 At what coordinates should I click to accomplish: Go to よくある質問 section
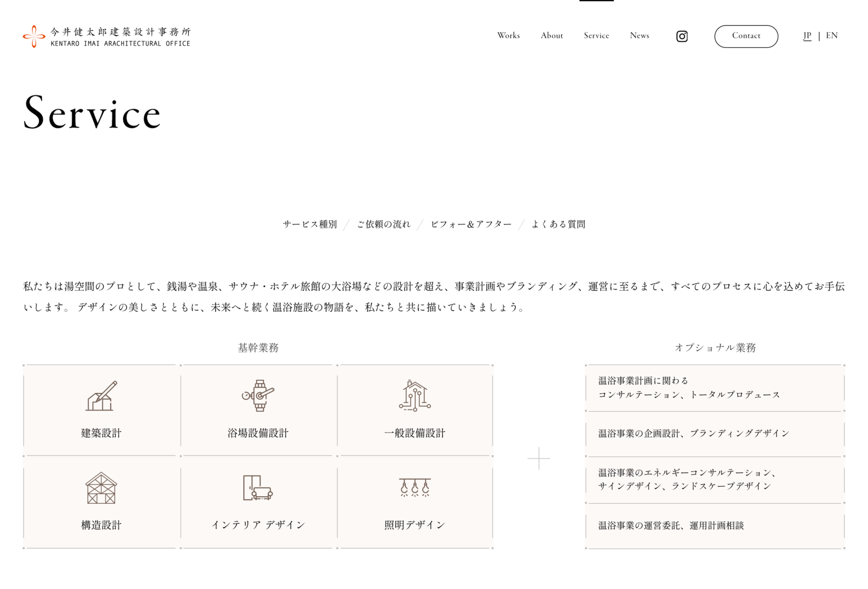558,224
